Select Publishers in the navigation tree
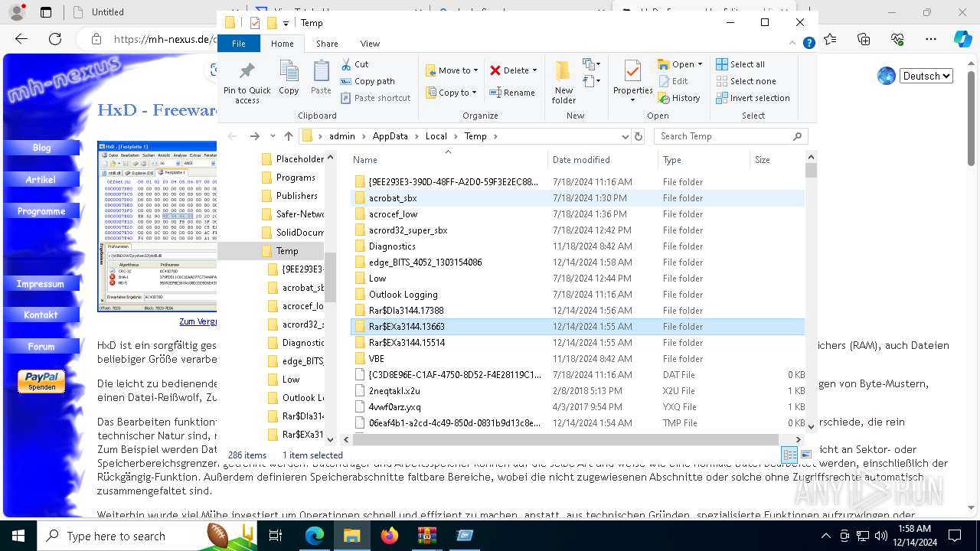Screen dimensions: 980x551 297,196
